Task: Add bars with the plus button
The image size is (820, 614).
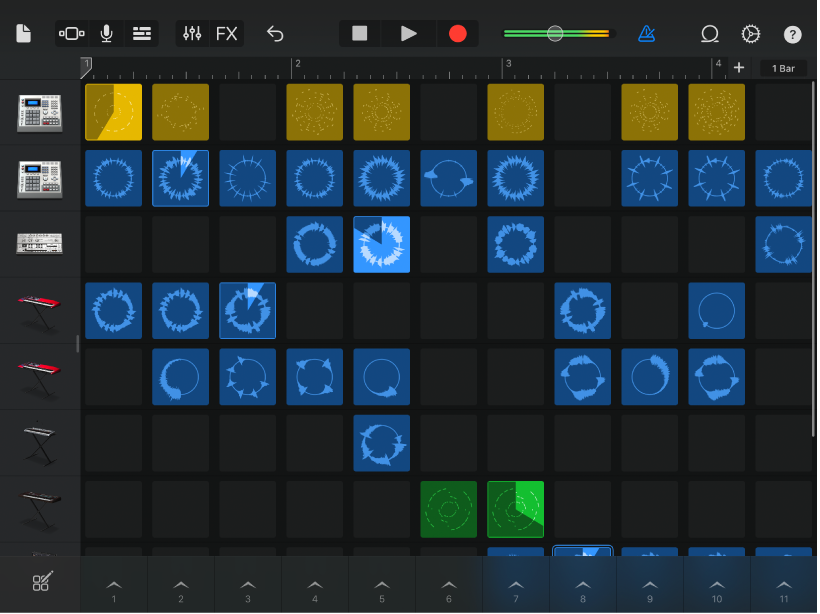Action: tap(739, 68)
